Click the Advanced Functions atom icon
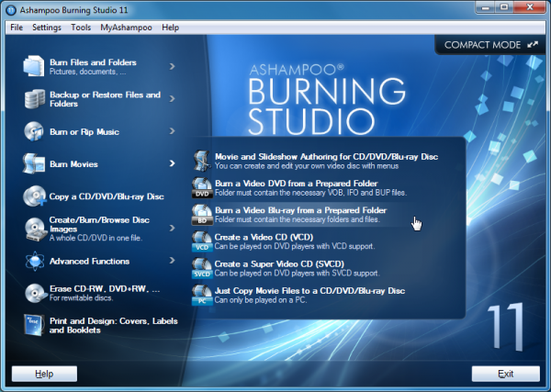 pos(35,261)
